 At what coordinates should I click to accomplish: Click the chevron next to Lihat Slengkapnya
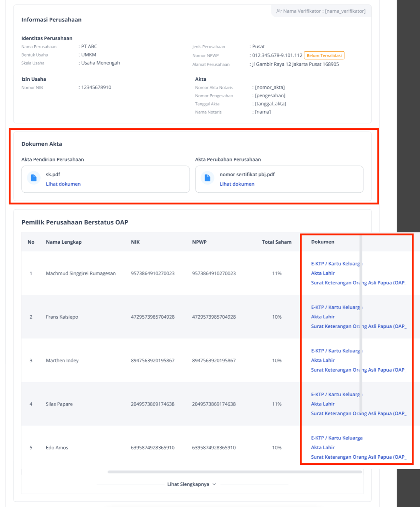click(x=215, y=484)
